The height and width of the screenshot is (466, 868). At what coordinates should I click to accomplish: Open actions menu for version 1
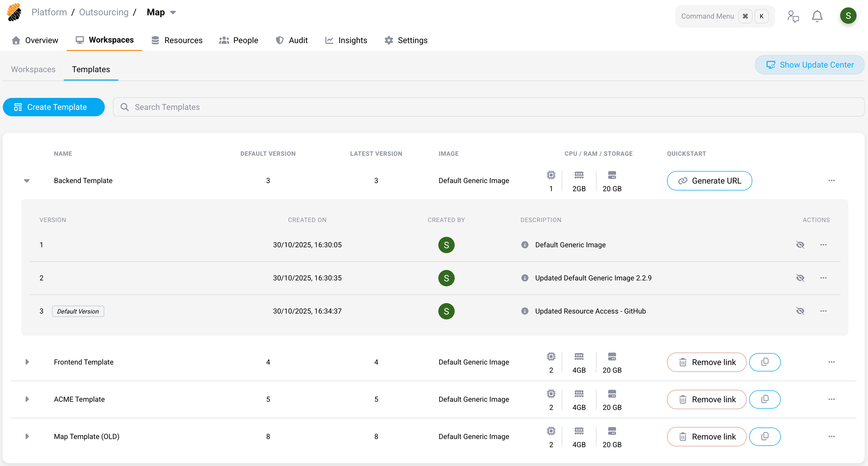(823, 245)
